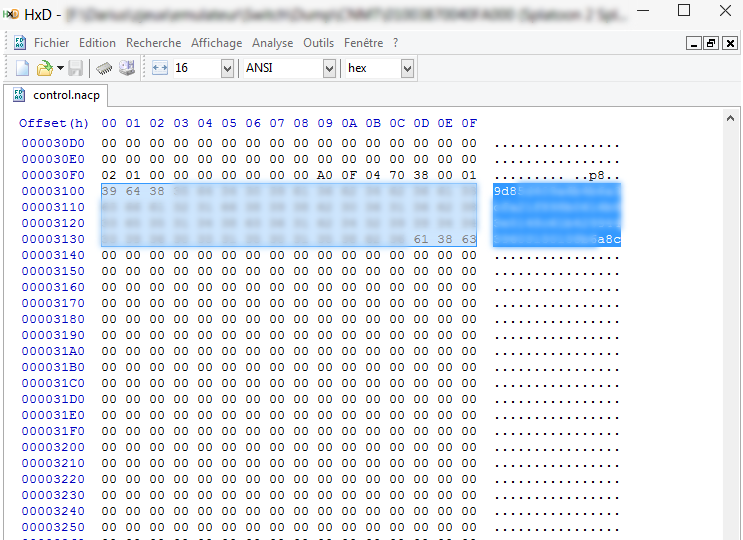Image resolution: width=743 pixels, height=540 pixels.
Task: Select offset row 00003140
Action: click(x=53, y=255)
